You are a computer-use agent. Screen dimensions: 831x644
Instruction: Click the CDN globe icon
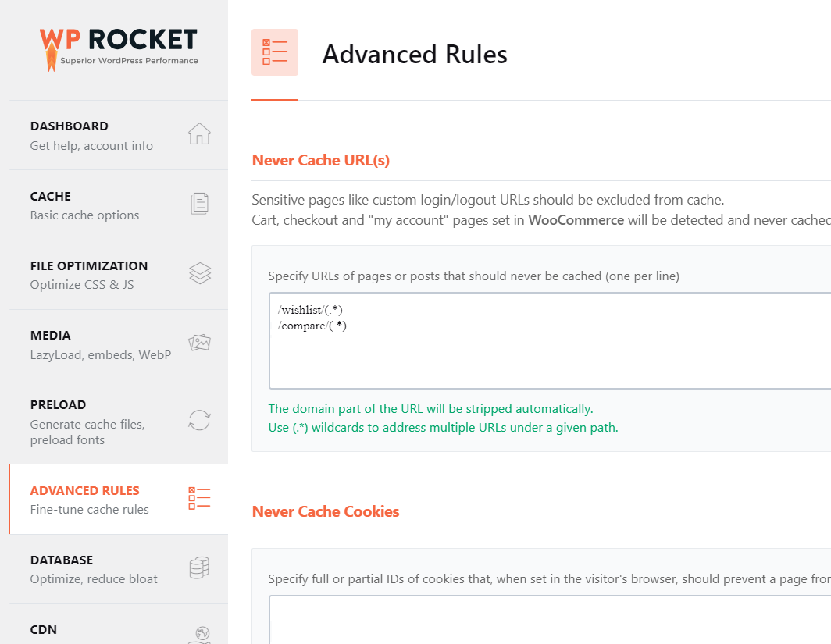[199, 634]
